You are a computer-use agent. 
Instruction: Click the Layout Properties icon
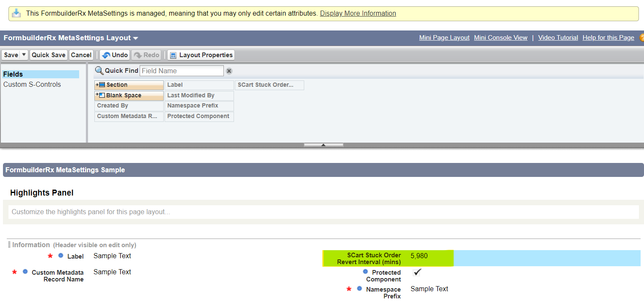pyautogui.click(x=173, y=55)
